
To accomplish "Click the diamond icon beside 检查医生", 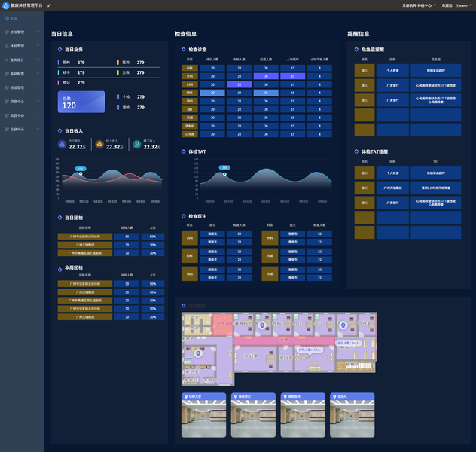I will click(x=183, y=216).
